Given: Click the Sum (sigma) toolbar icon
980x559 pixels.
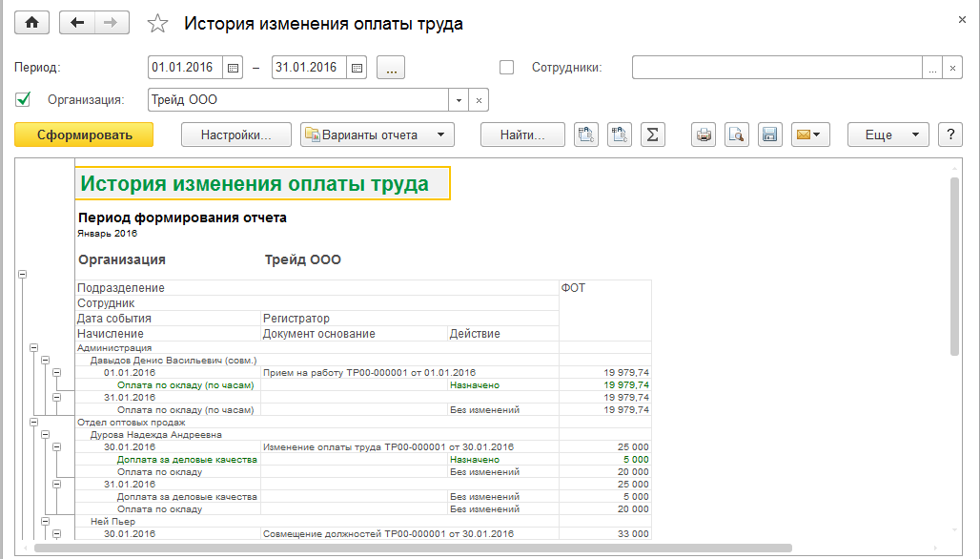Looking at the screenshot, I should pos(652,135).
